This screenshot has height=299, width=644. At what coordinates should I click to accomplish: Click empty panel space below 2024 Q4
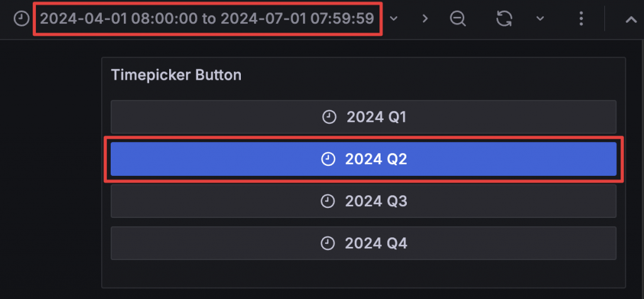(x=363, y=275)
